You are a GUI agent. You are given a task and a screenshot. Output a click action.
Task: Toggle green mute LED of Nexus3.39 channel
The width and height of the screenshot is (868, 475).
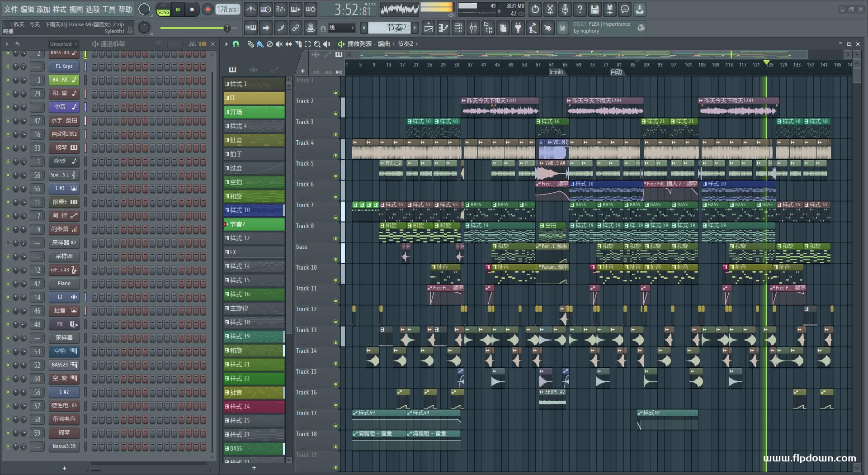tap(8, 446)
